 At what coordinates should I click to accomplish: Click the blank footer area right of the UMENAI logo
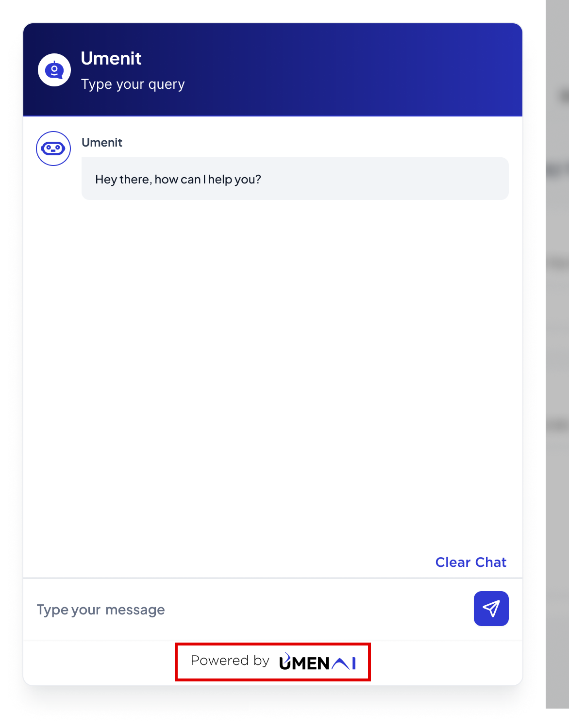pyautogui.click(x=446, y=662)
